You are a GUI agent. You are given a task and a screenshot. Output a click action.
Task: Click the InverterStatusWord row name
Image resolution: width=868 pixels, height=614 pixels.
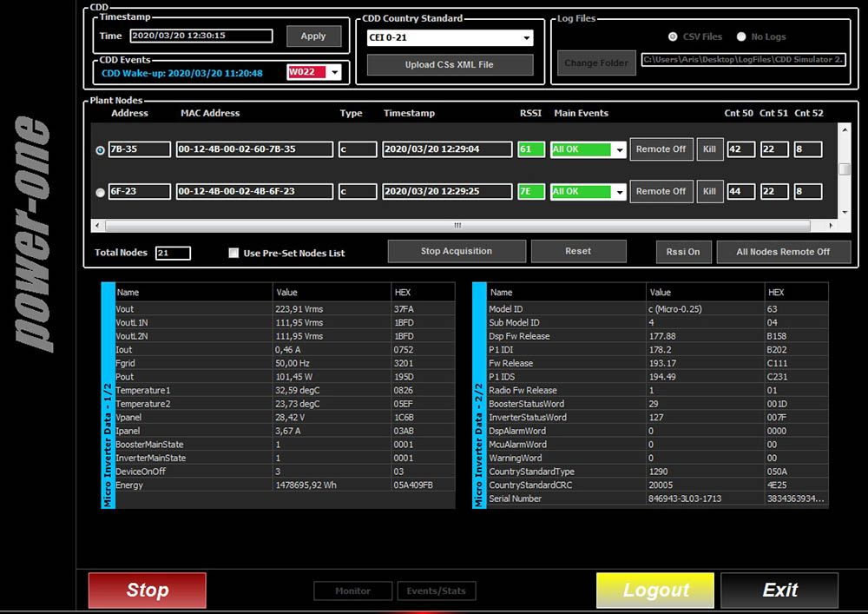point(528,418)
